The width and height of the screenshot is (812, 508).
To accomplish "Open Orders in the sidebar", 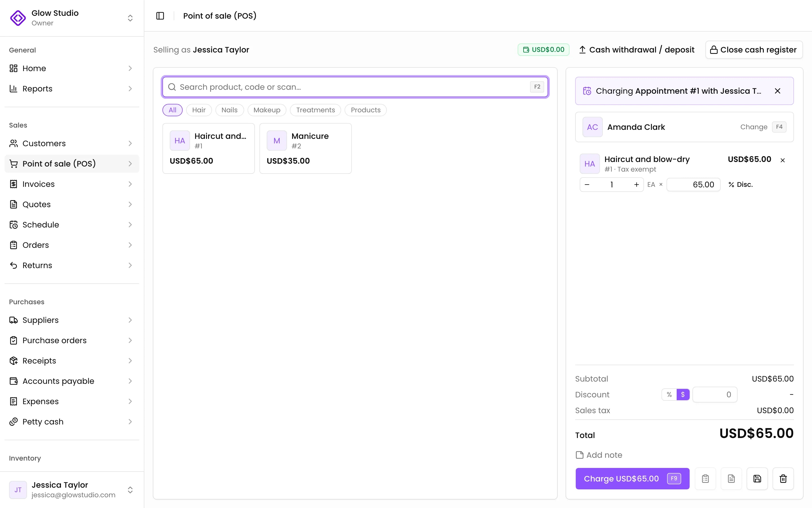I will (x=72, y=245).
